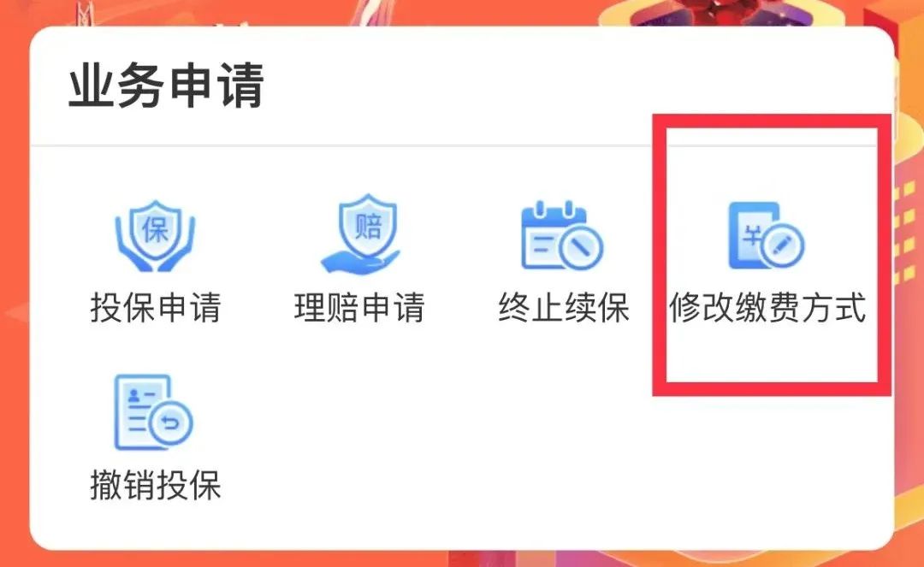Image resolution: width=924 pixels, height=567 pixels.
Task: Click the pencil badge on the payment icon
Action: click(x=783, y=246)
